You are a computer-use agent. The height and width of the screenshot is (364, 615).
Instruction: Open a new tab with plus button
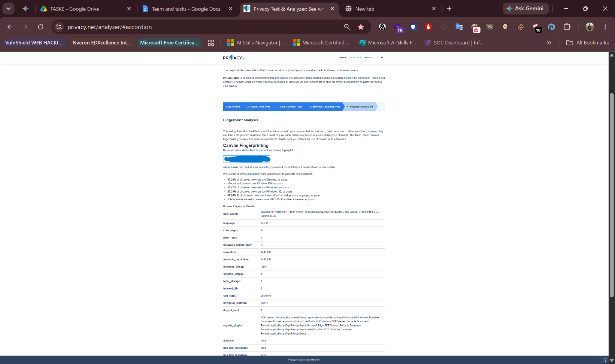[449, 9]
